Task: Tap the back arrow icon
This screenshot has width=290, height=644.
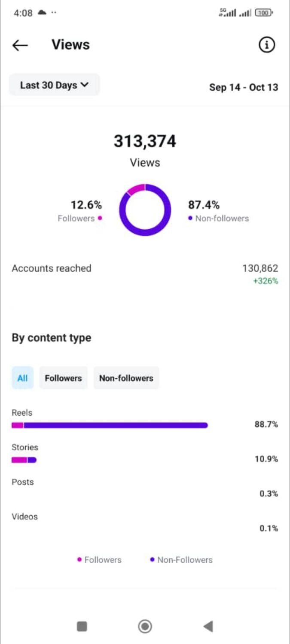Action: [x=20, y=45]
